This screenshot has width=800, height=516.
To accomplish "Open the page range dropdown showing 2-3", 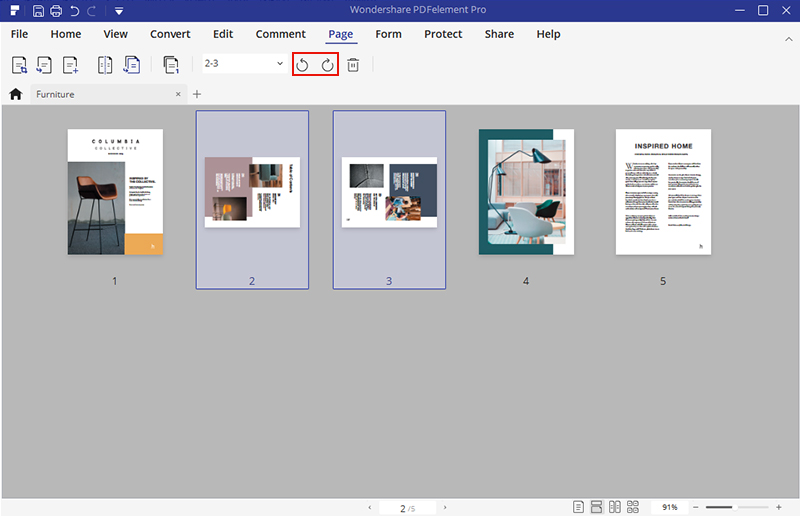I will tap(244, 64).
